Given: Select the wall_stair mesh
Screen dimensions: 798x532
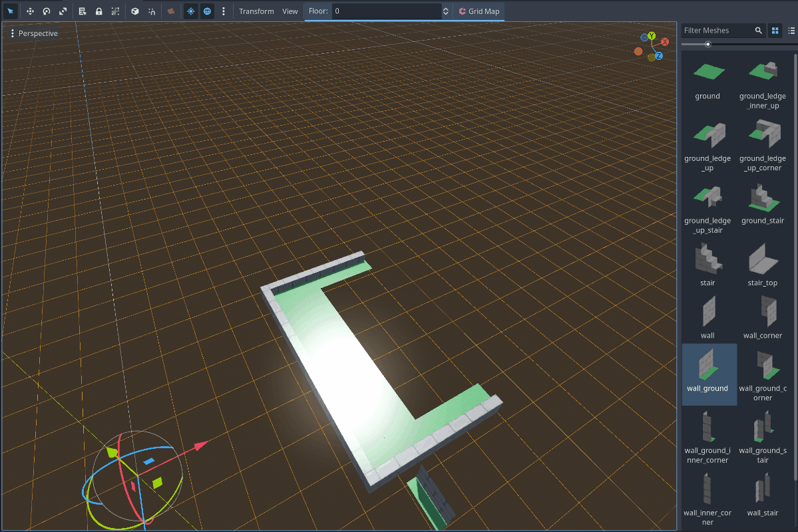Looking at the screenshot, I should click(762, 495).
